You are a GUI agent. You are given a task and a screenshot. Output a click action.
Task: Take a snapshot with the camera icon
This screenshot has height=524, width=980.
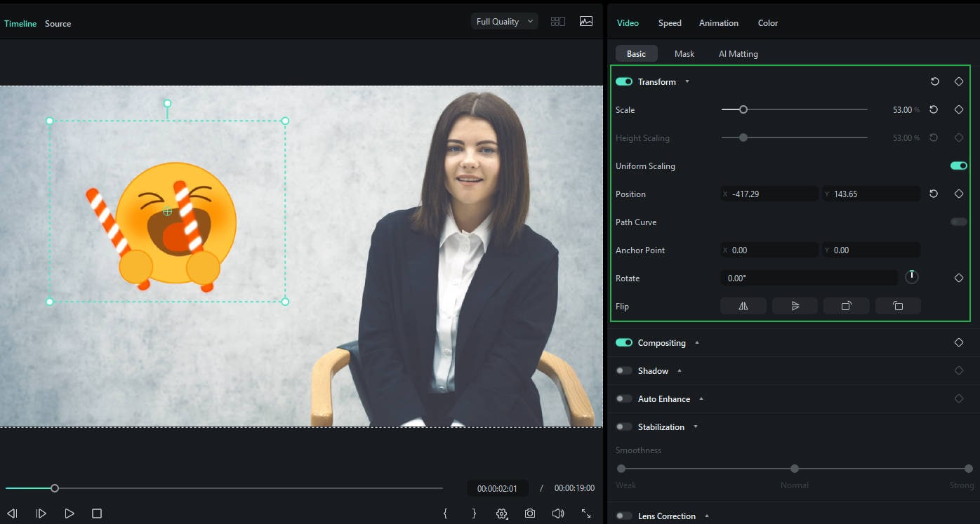tap(530, 513)
